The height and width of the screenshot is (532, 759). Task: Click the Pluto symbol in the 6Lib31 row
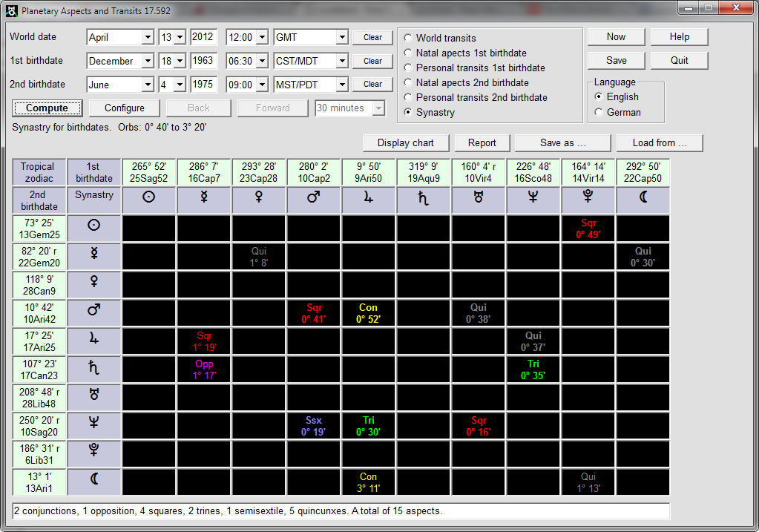click(94, 450)
